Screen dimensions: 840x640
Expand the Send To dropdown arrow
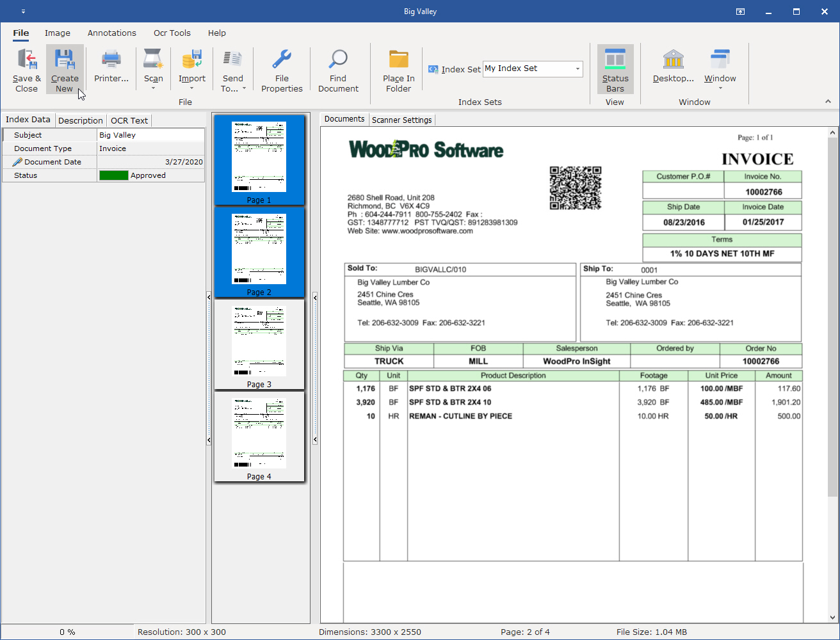pos(244,89)
